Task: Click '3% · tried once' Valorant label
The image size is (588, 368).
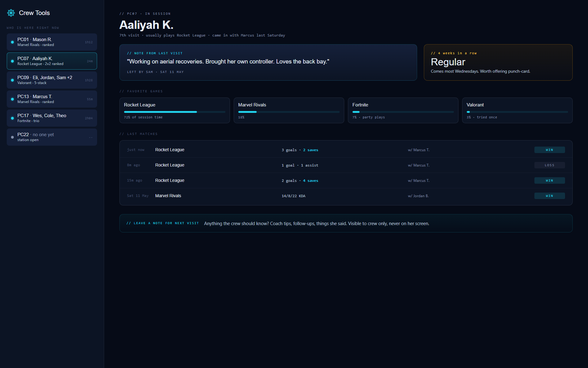Action: pos(482,117)
